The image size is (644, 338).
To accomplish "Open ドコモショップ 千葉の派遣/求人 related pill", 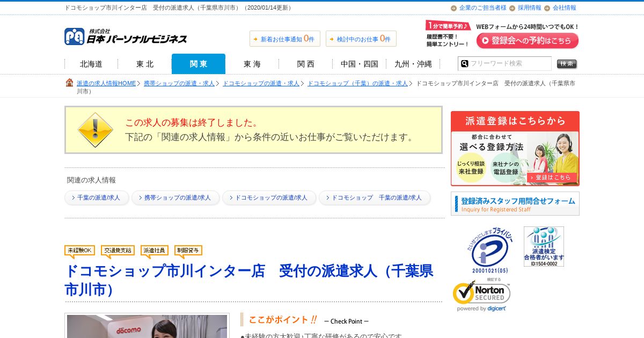I will coord(375,197).
